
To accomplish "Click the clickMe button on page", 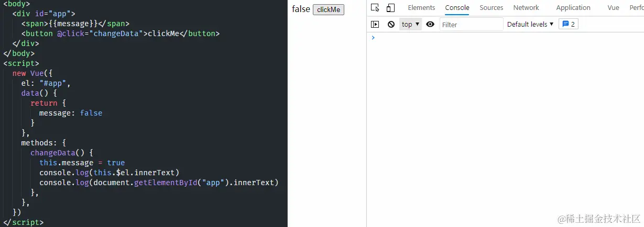I will 329,9.
